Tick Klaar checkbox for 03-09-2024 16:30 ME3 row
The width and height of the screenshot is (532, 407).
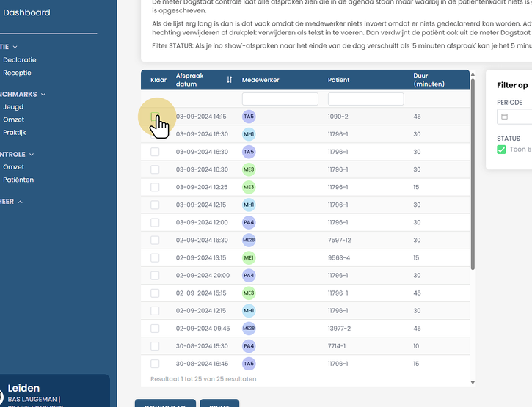(155, 169)
